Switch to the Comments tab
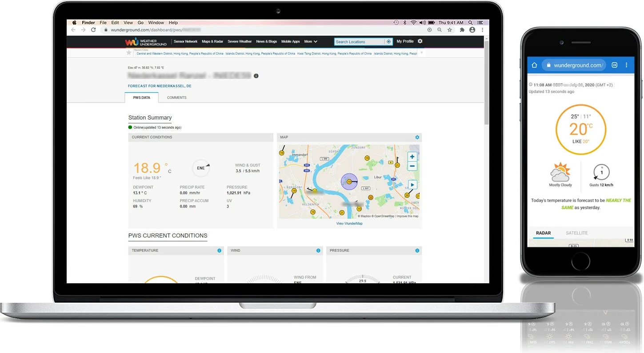This screenshot has height=353, width=644. coord(176,98)
